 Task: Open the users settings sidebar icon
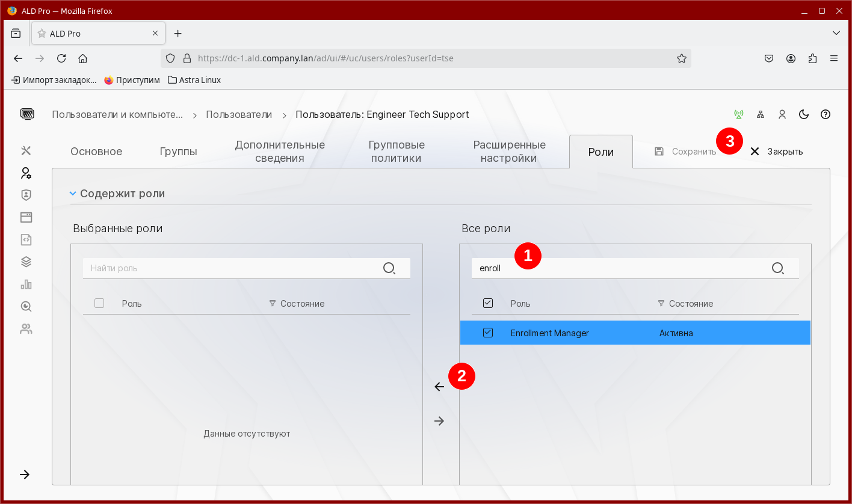[26, 173]
